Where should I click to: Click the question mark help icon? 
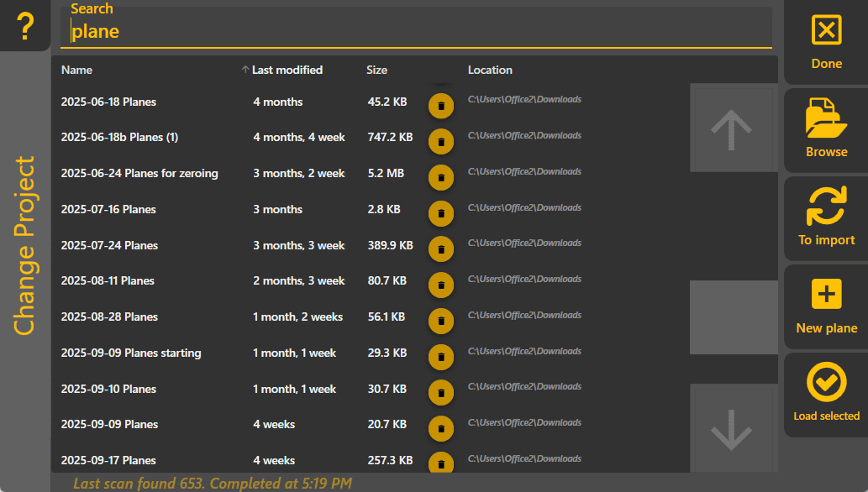(25, 27)
